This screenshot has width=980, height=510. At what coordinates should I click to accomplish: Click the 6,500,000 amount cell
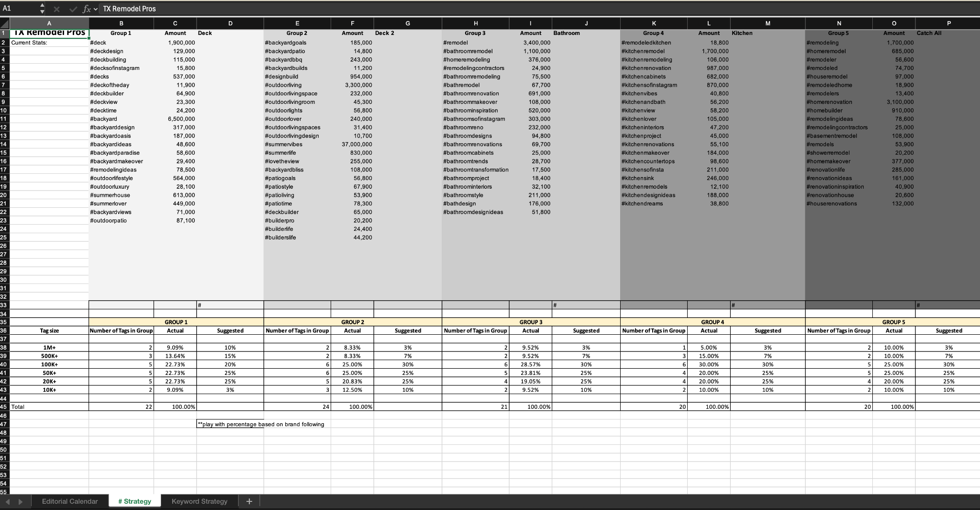175,119
